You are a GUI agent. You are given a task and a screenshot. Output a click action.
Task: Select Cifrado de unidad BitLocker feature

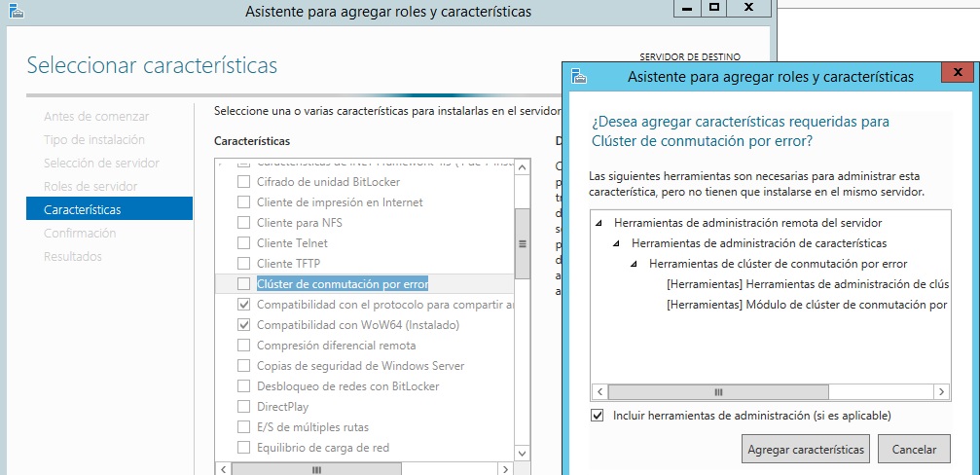pyautogui.click(x=243, y=182)
